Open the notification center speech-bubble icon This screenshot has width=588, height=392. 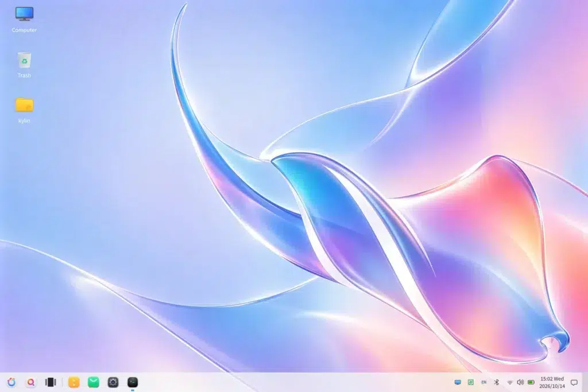pos(574,383)
